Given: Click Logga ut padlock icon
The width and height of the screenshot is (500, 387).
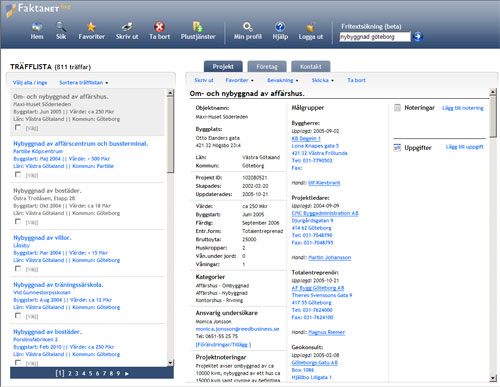Looking at the screenshot, I should [310, 27].
